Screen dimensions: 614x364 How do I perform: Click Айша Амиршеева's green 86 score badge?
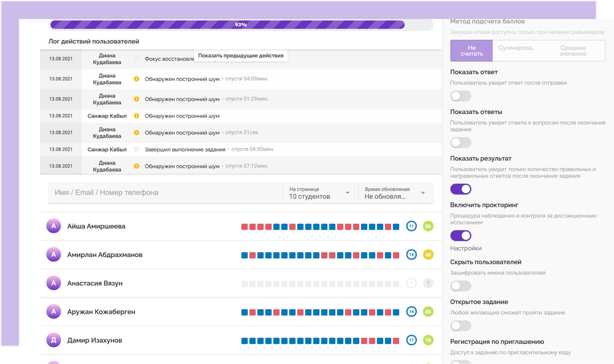428,226
